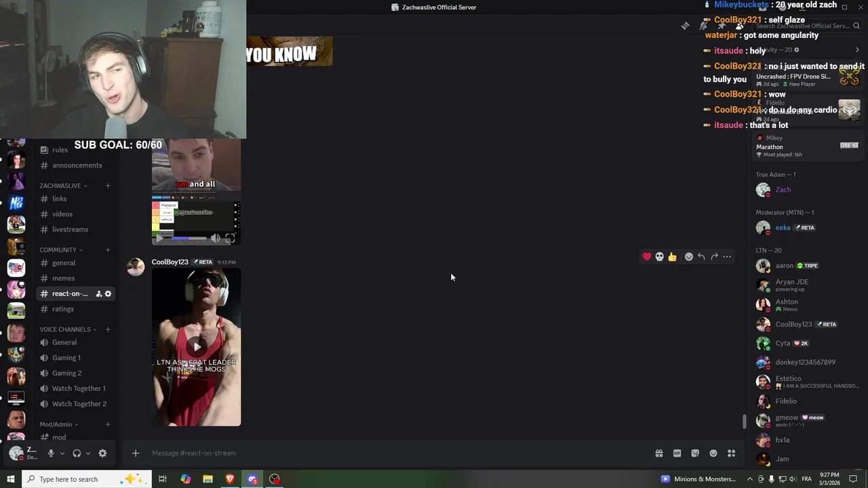Click the Start button on taskbar
Screen dimensions: 868x488
[11, 479]
